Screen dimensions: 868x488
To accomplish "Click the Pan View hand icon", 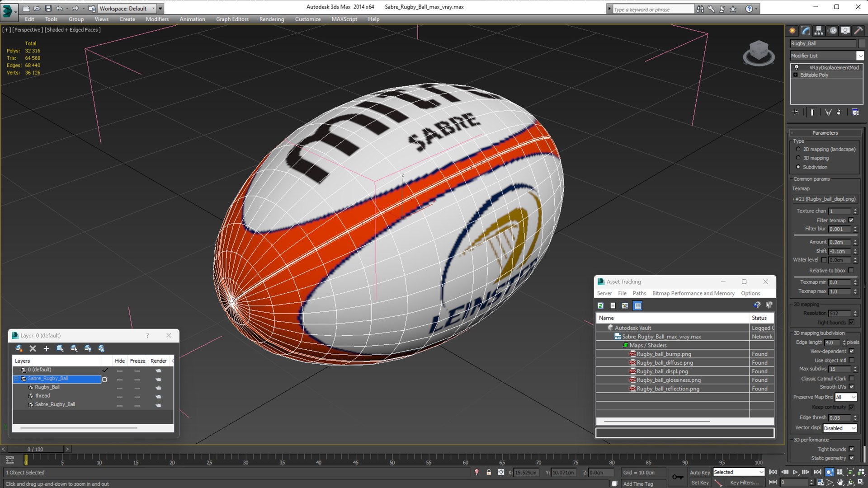I will 840,483.
